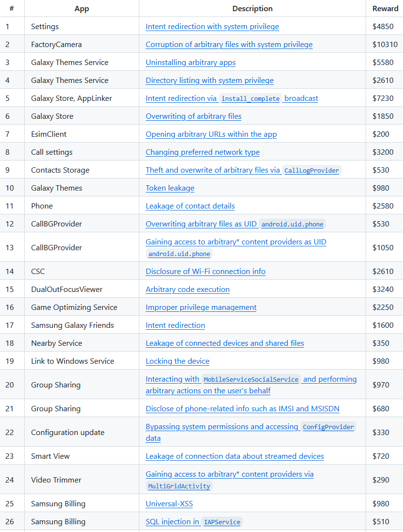
Task: Open 'Theft and overwrite of arbitrary files via CallLogProvider'
Action: click(x=243, y=170)
